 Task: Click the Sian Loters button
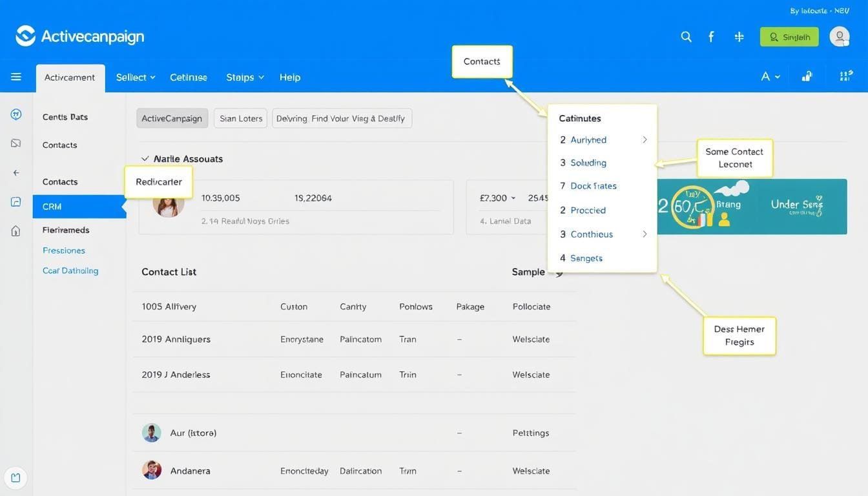click(240, 118)
